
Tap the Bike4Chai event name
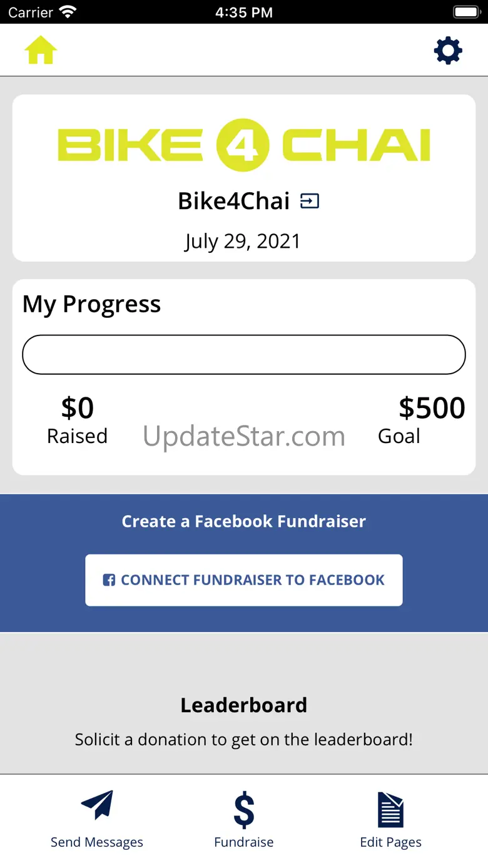point(234,202)
